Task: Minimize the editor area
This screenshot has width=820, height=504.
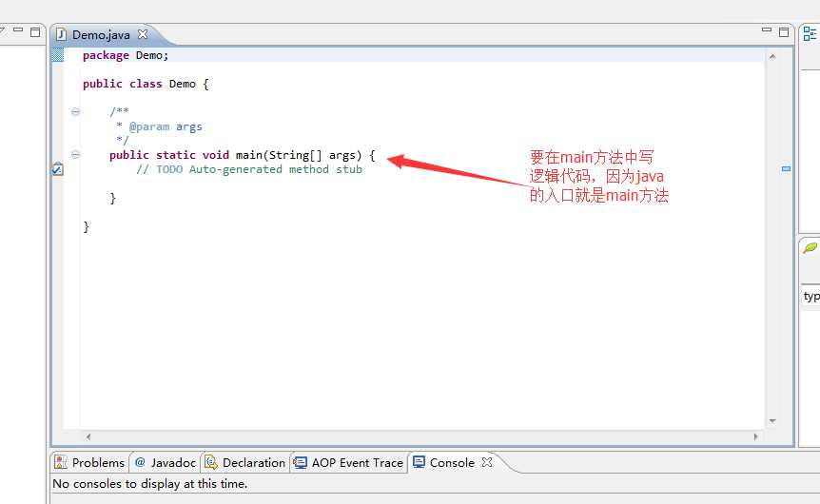Action: (767, 30)
